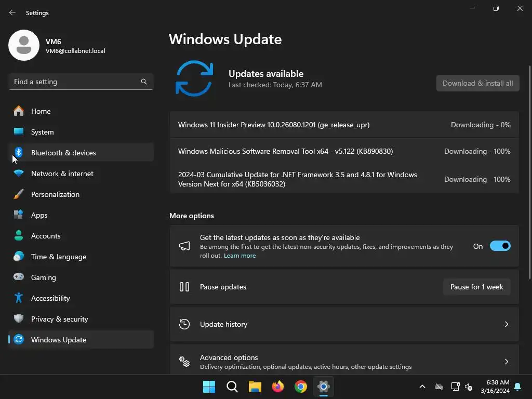
Task: Click the Home icon in sidebar
Action: [19, 111]
